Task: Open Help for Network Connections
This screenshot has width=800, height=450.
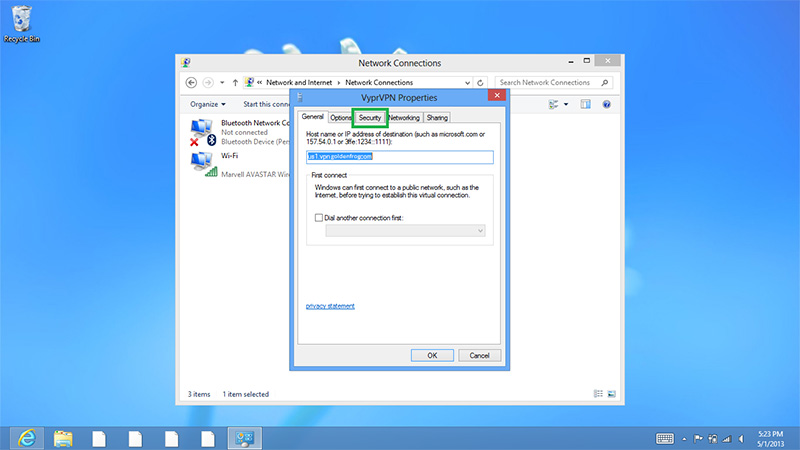Action: 607,104
